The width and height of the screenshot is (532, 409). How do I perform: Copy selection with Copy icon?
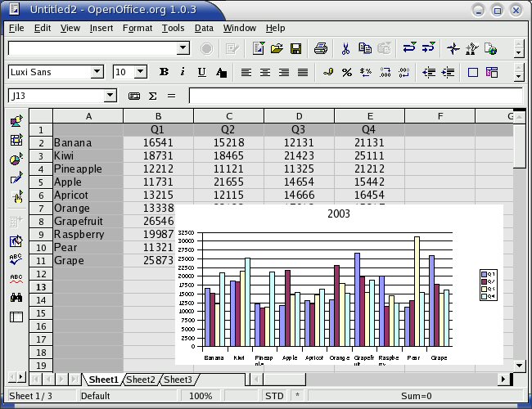point(365,48)
